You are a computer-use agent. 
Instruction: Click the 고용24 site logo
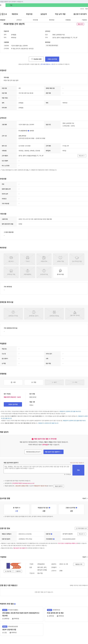point(3,14)
